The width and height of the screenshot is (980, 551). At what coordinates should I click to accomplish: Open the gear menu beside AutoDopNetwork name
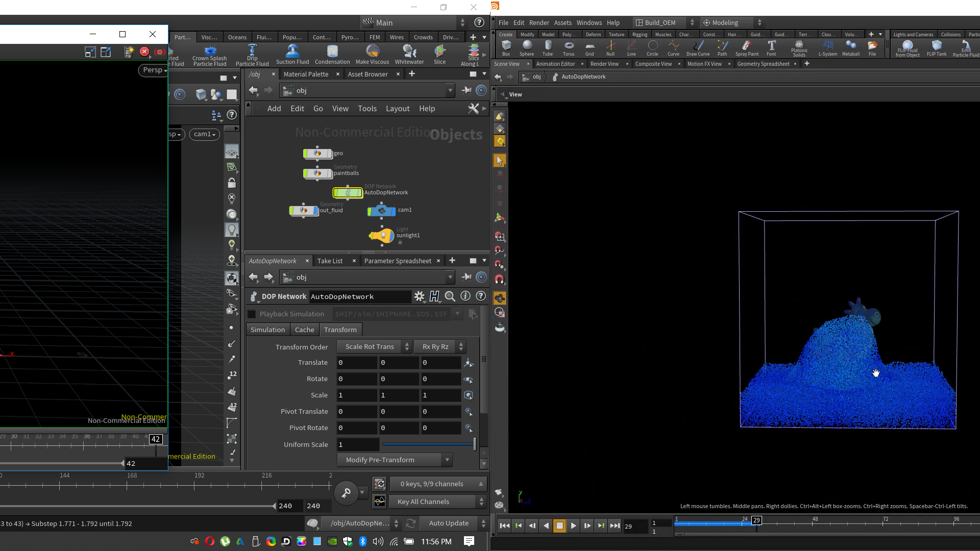(419, 296)
